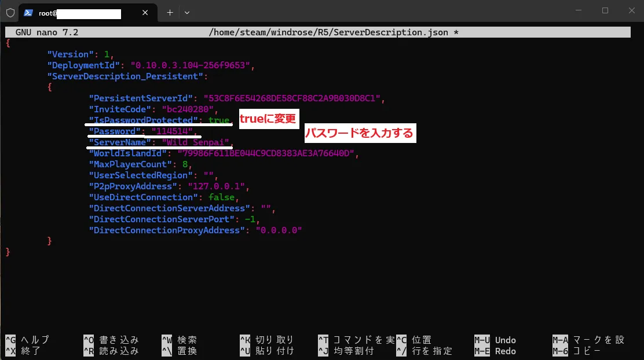Image resolution: width=644 pixels, height=360 pixels.
Task: Maximize the terminal window
Action: tap(605, 10)
